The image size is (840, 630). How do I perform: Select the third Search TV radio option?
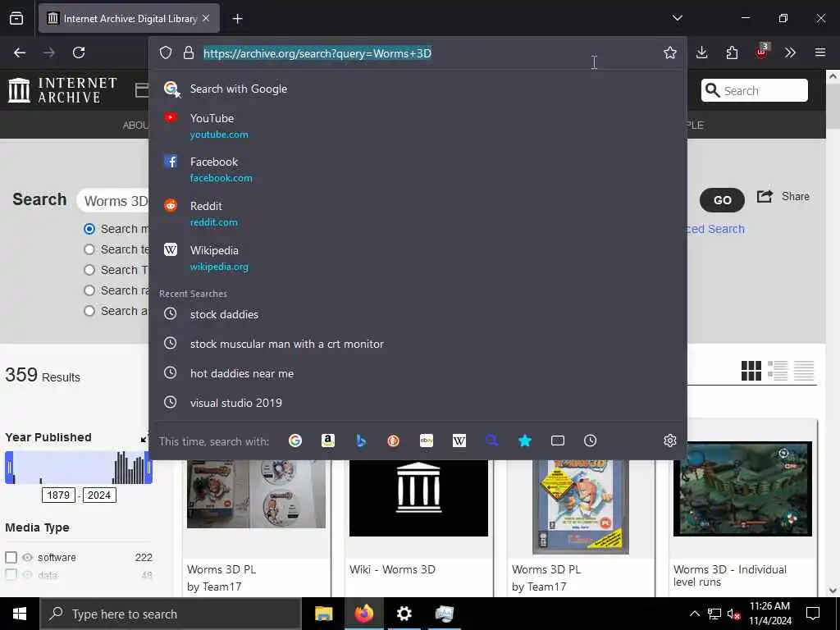89,269
